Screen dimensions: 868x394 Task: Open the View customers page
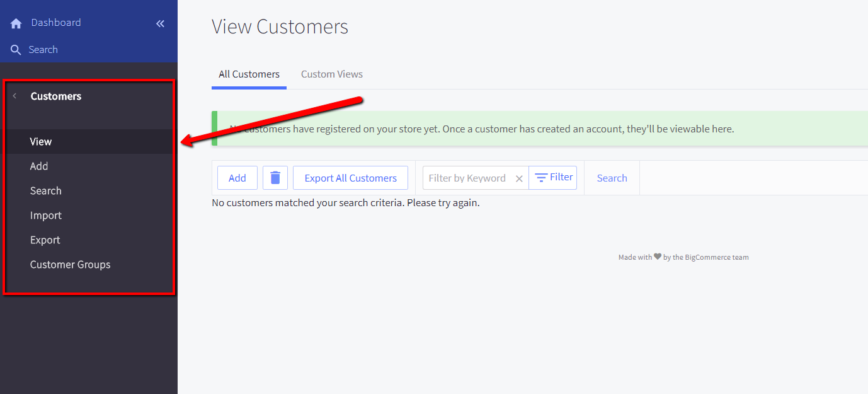[x=40, y=141]
